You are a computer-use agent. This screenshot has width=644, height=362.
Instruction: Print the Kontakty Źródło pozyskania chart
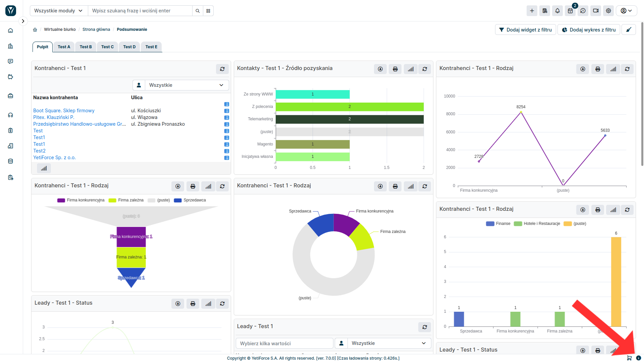pos(395,69)
